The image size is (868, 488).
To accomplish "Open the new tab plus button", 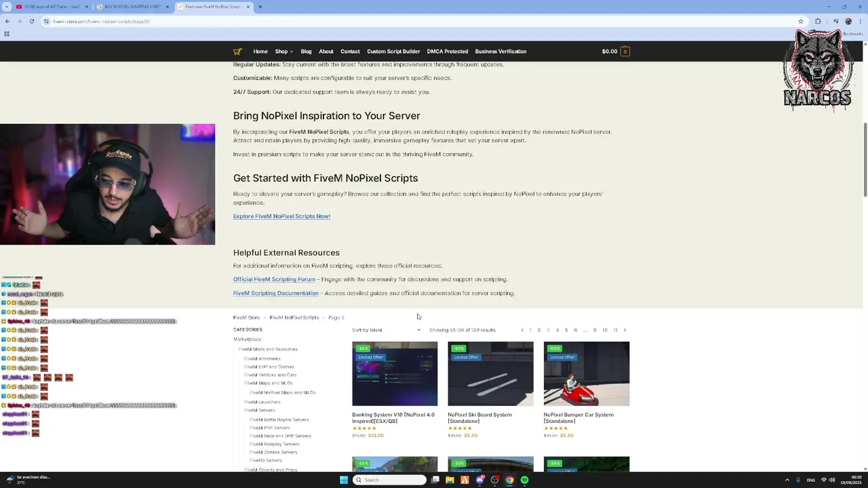I will coord(260,7).
